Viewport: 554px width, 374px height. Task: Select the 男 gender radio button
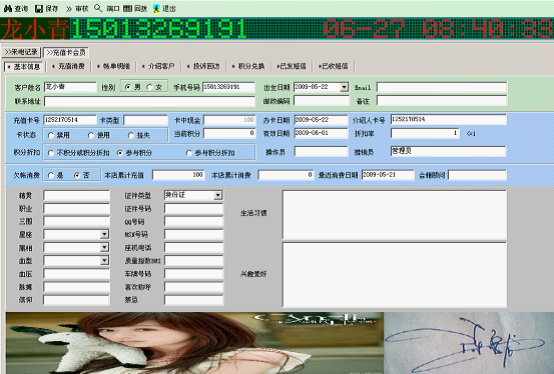128,87
